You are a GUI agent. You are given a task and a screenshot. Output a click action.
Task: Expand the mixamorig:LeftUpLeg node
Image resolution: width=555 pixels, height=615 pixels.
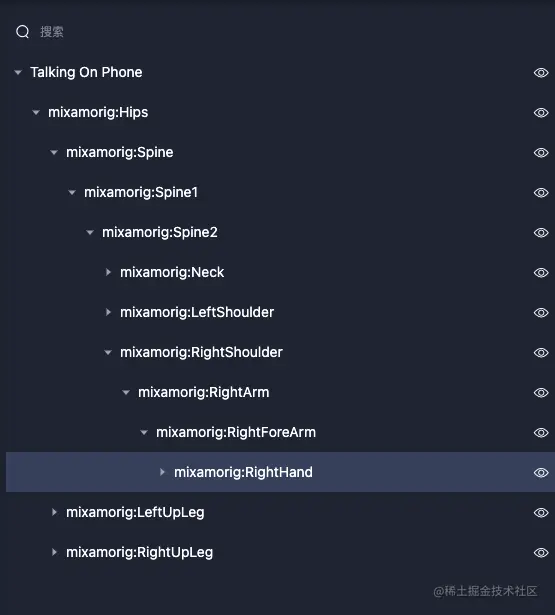[54, 512]
